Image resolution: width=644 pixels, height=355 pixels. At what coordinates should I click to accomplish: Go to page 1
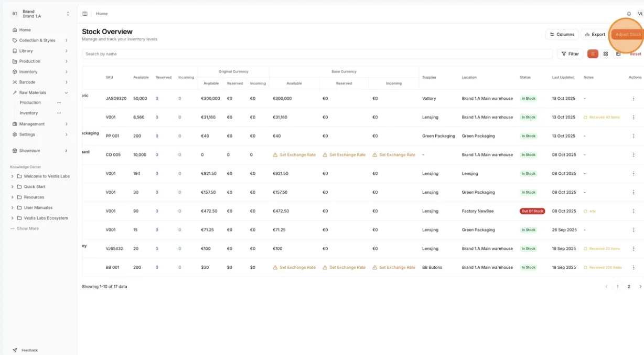click(617, 287)
